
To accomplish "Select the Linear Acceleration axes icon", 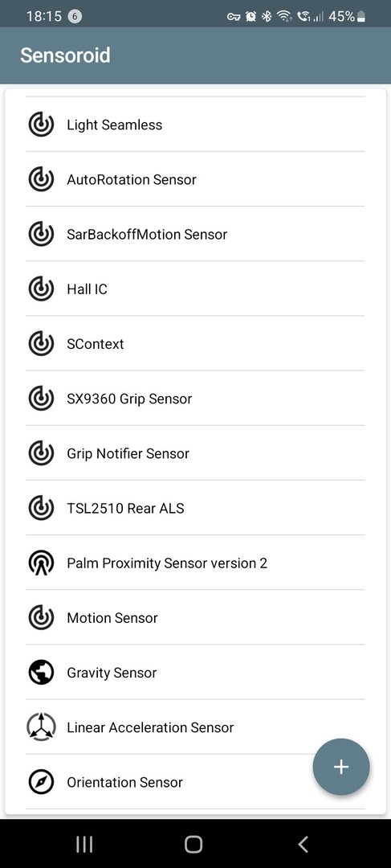I will [x=42, y=727].
